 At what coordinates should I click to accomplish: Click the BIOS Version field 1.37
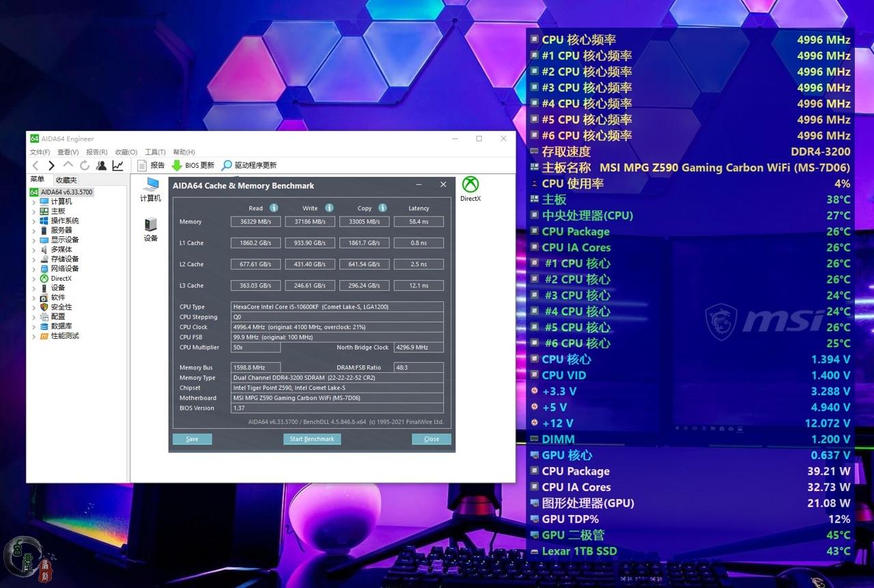337,408
